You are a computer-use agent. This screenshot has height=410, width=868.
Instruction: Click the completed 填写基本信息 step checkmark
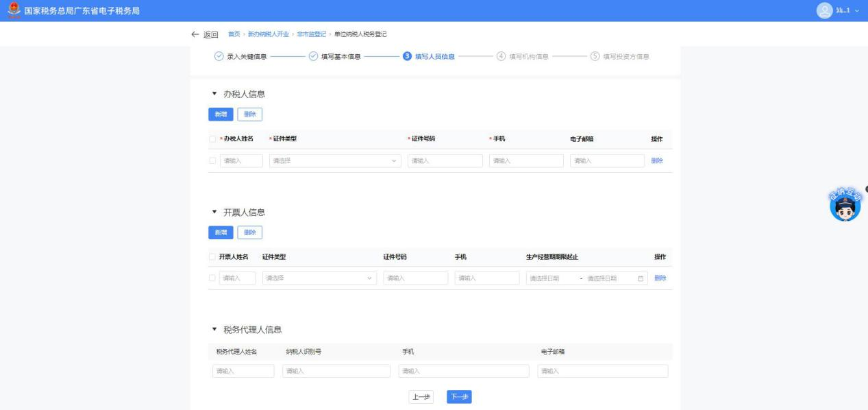pos(312,56)
